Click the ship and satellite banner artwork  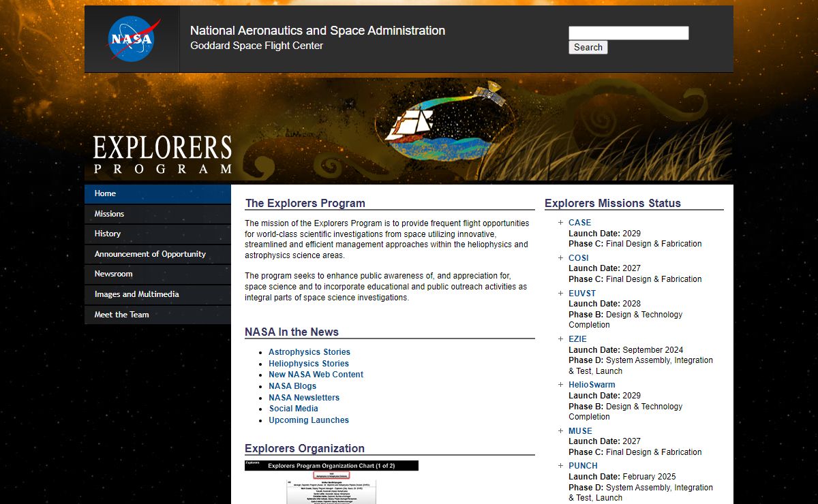coord(446,121)
